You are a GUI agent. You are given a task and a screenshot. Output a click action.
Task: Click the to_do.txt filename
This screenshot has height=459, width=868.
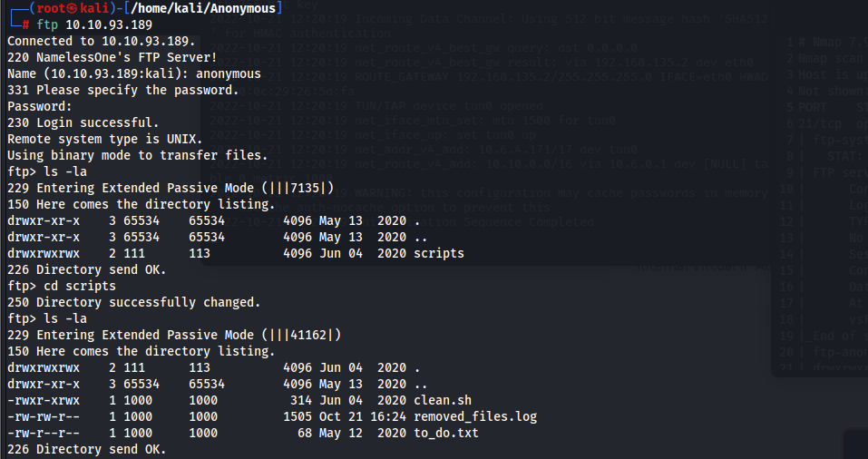click(445, 433)
